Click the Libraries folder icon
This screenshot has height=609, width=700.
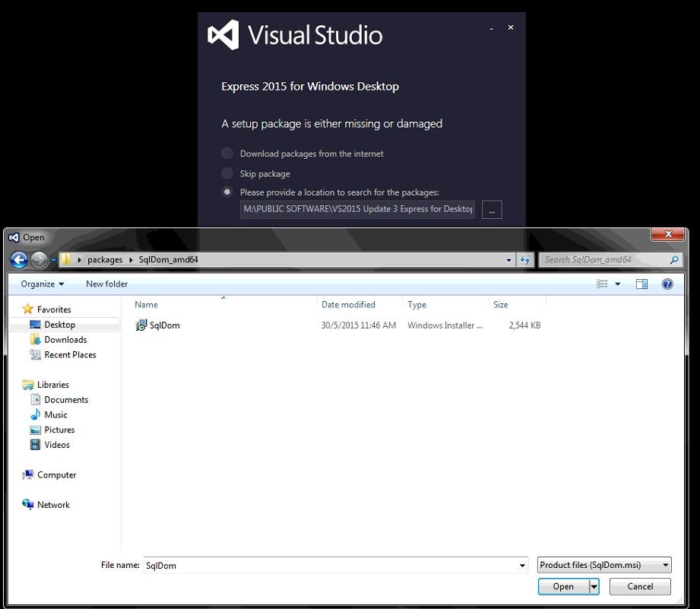click(x=27, y=385)
